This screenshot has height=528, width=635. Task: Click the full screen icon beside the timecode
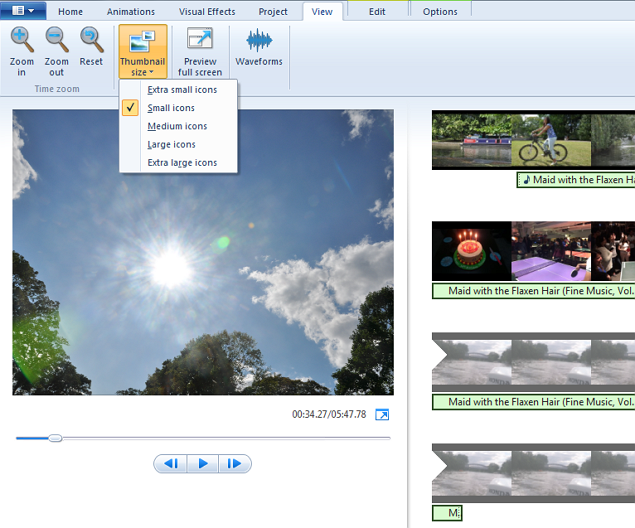(382, 415)
